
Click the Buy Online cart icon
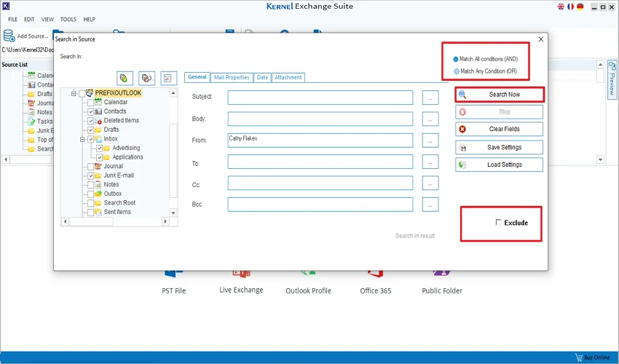579,357
